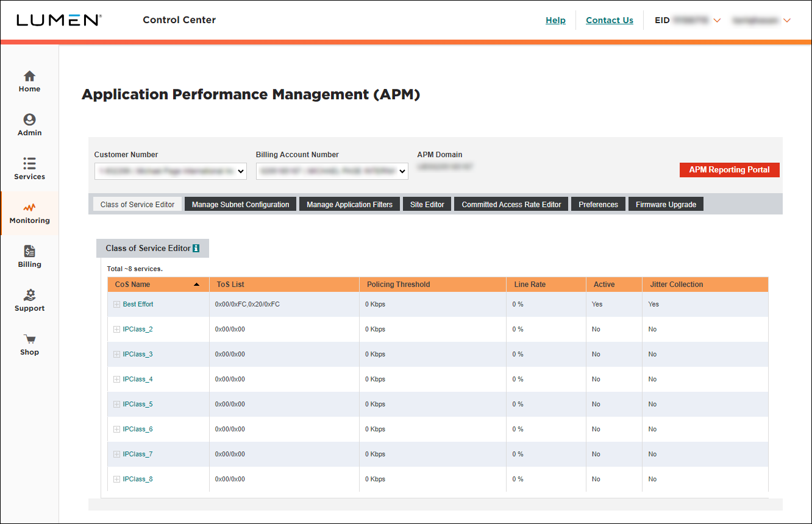Open the IPClass_6 link
Image resolution: width=812 pixels, height=524 pixels.
138,429
